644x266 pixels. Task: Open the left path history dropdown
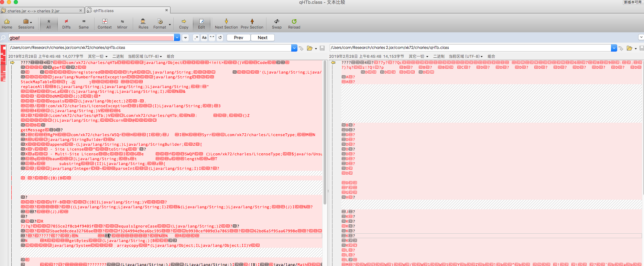(294, 48)
